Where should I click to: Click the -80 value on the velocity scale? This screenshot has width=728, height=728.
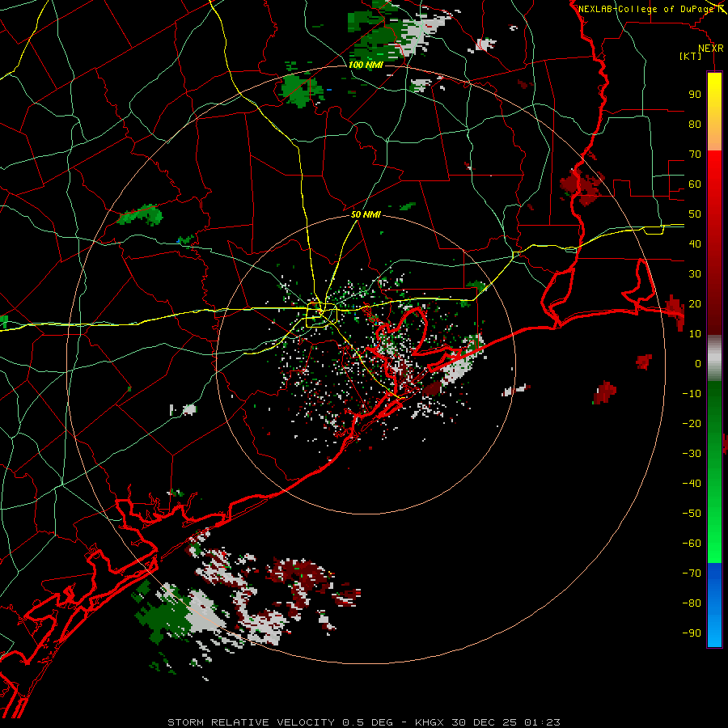click(x=692, y=603)
